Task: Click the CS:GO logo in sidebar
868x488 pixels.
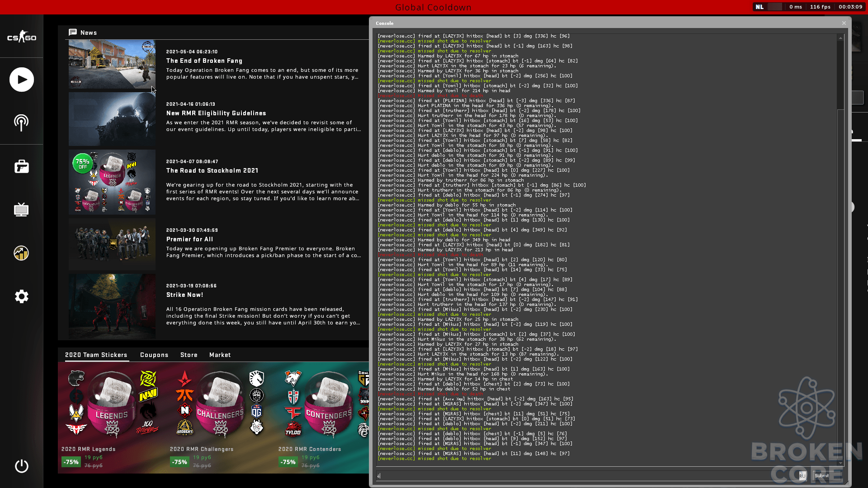Action: pyautogui.click(x=22, y=37)
